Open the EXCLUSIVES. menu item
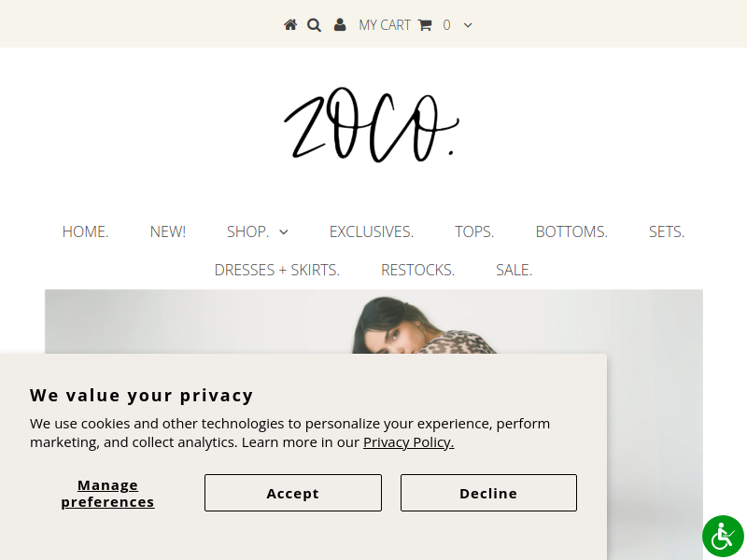Image resolution: width=747 pixels, height=560 pixels. coord(372,231)
